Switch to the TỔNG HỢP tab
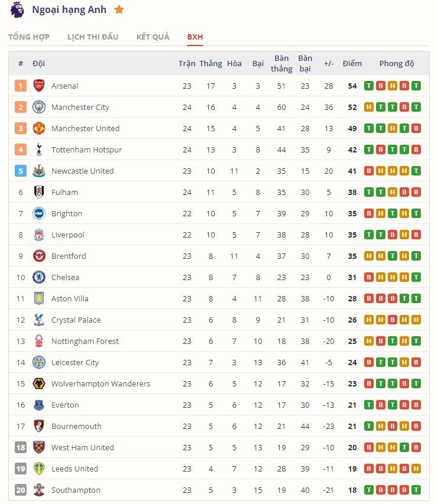 [x=29, y=37]
